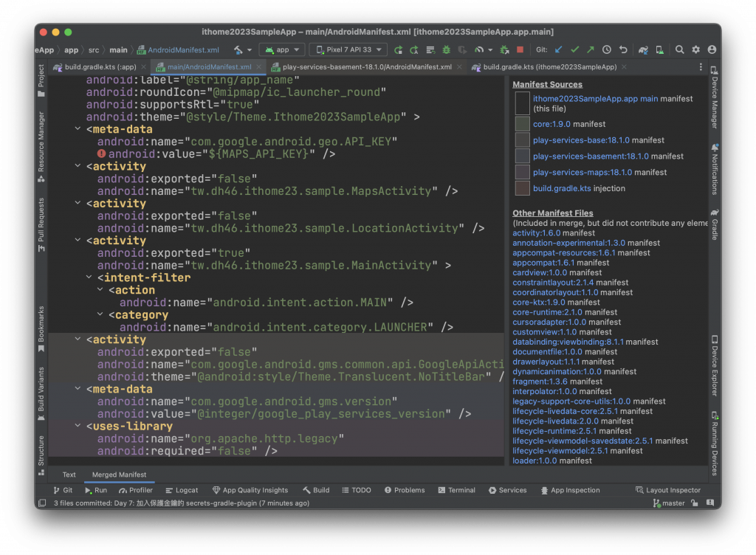Click color swatch for core:1.9.0 manifest

coord(522,124)
